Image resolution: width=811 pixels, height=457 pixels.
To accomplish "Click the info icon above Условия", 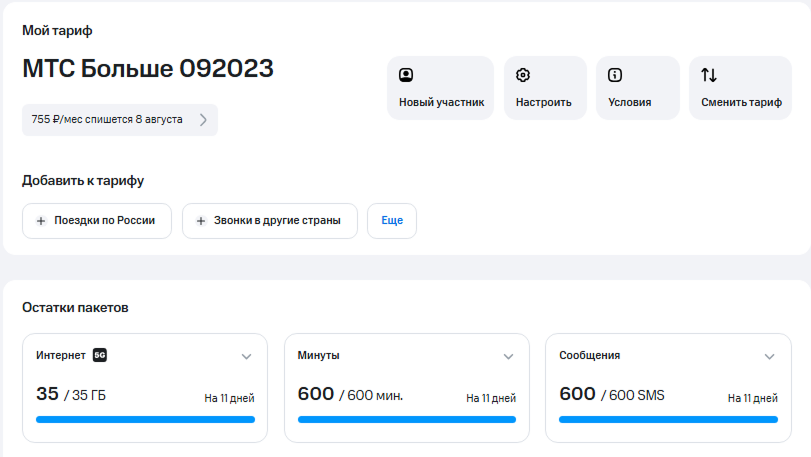I will [615, 75].
